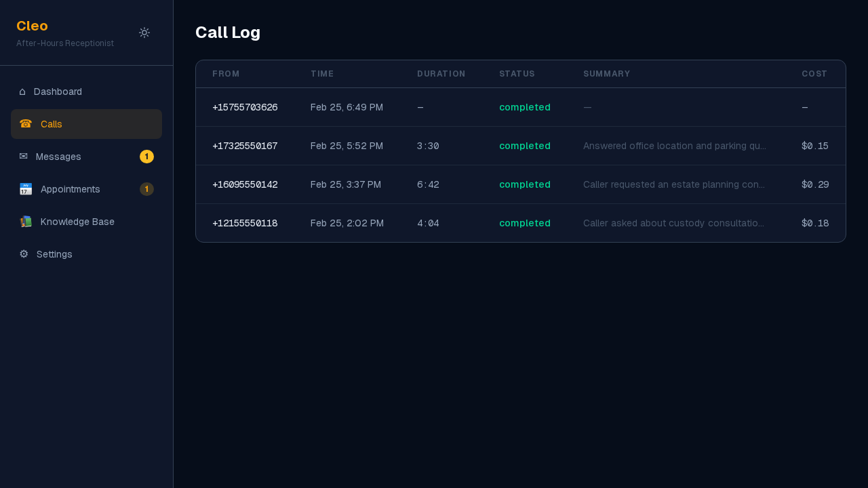Click the $0.29 cost value

click(815, 184)
